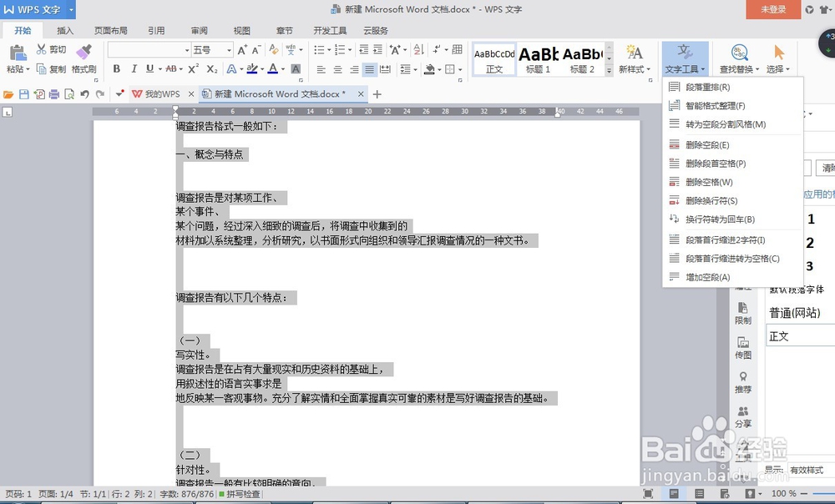
Task: Click the Cut scissors icon
Action: (41, 49)
